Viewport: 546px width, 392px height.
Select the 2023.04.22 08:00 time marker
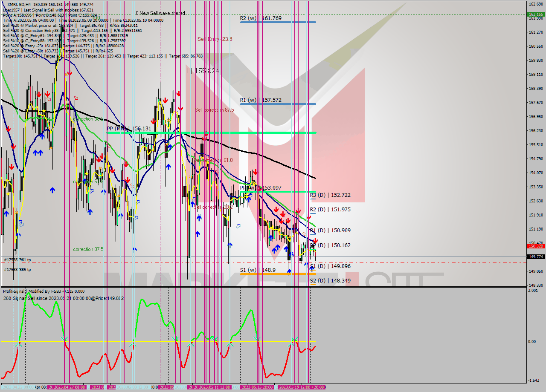click(18, 387)
